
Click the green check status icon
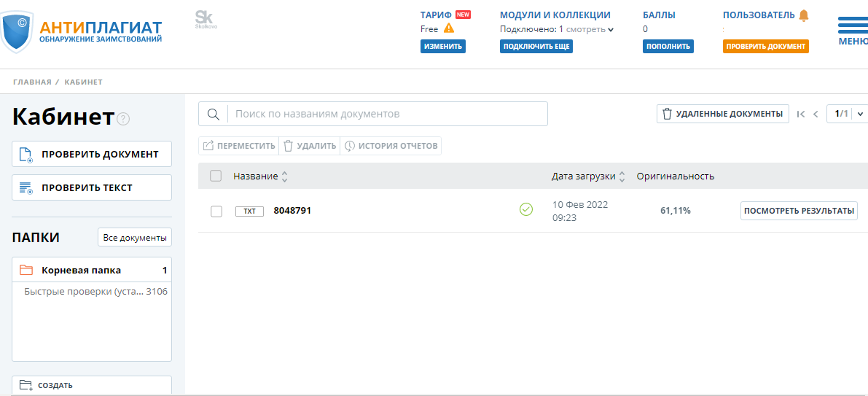point(525,210)
